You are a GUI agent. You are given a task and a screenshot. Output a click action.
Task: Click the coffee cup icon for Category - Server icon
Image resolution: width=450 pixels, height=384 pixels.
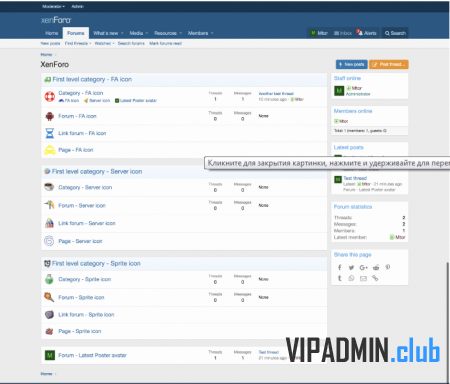(x=49, y=187)
